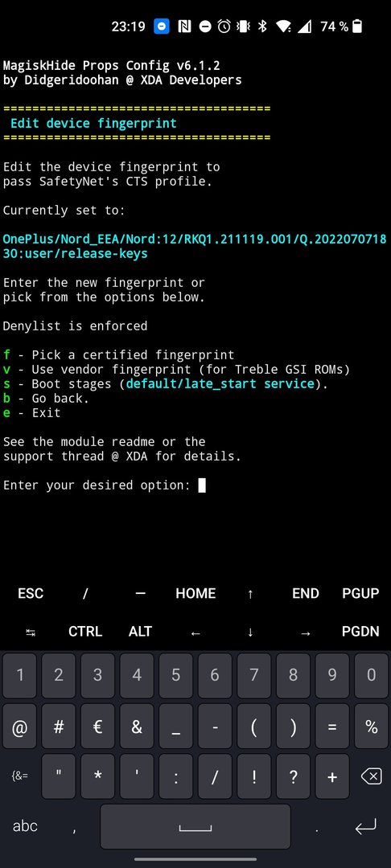Tap the return enter key

point(365,826)
